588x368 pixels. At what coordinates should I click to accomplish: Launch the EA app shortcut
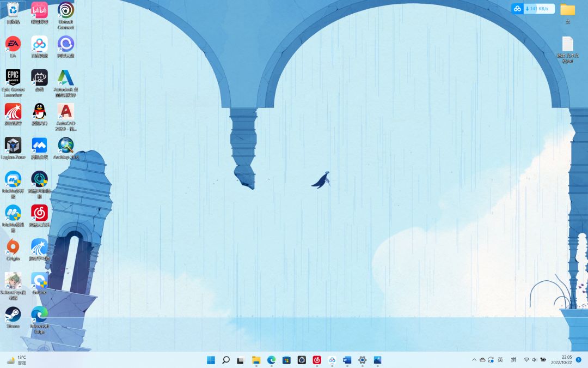pyautogui.click(x=13, y=44)
